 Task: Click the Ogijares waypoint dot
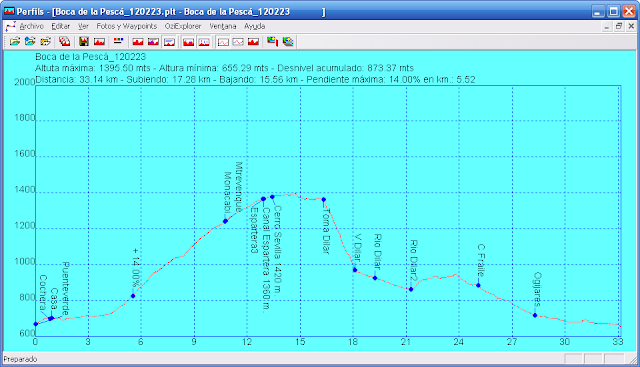point(535,315)
